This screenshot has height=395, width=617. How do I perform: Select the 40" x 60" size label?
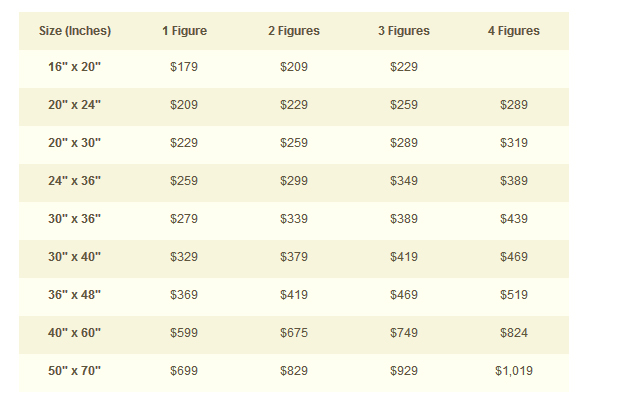74,333
